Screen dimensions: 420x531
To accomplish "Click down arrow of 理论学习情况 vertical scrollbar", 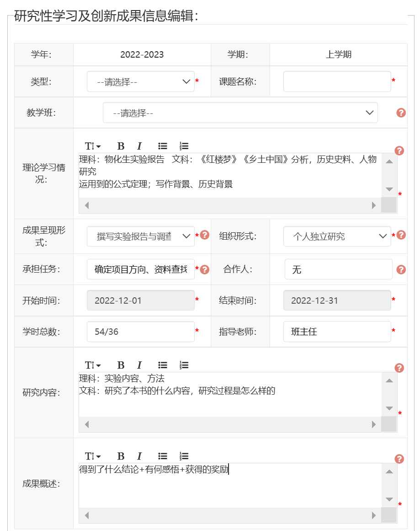I will pyautogui.click(x=389, y=189).
